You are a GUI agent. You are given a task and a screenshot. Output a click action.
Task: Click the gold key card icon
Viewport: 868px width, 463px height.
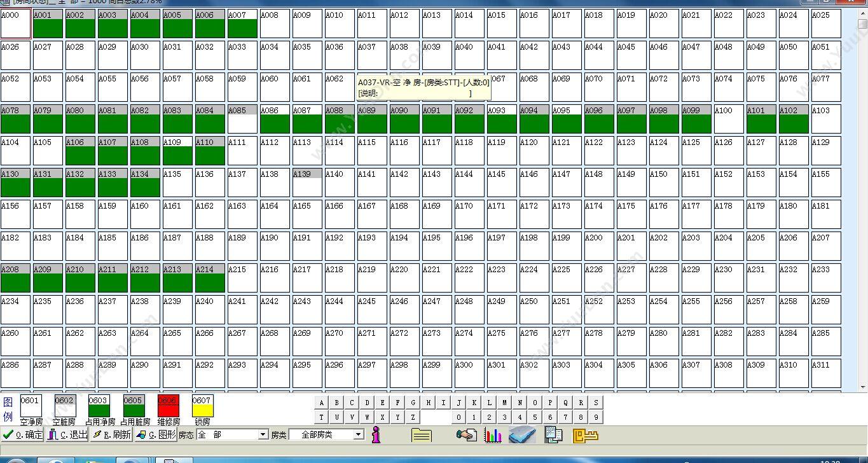pos(586,435)
